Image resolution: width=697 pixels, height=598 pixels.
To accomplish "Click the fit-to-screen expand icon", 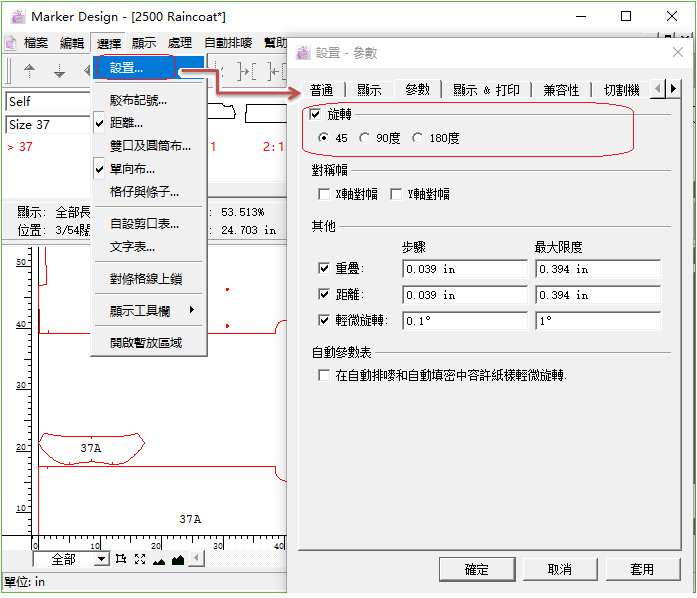I will click(x=140, y=559).
